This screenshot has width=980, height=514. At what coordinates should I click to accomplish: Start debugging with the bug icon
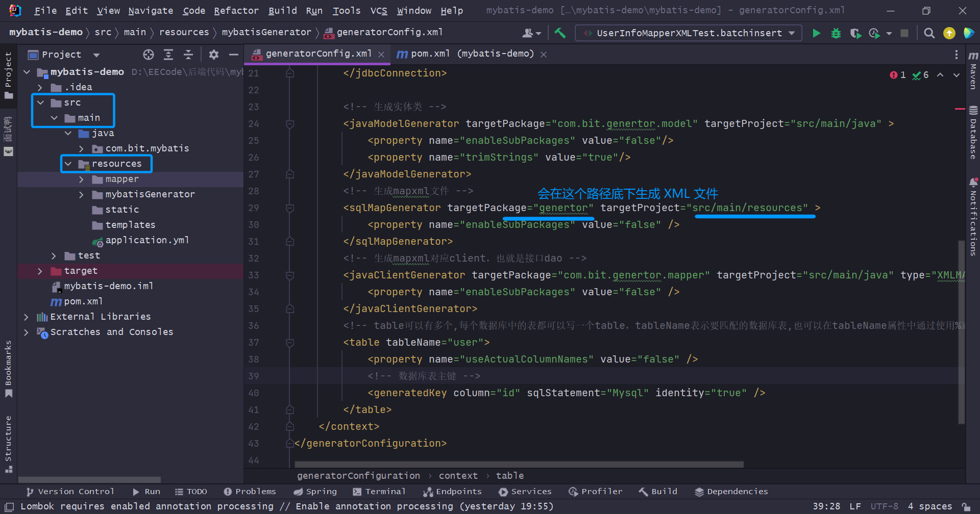[836, 33]
